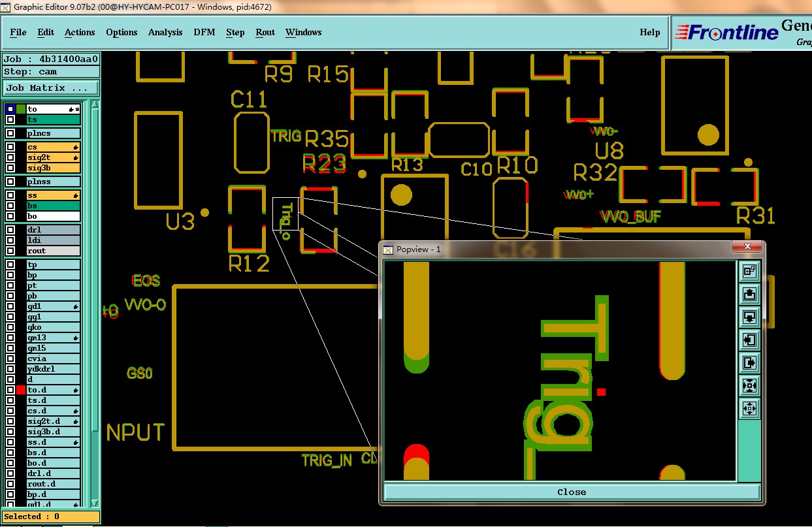This screenshot has width=812, height=527.
Task: Toggle the checkbox for layer bs
Action: (10, 206)
